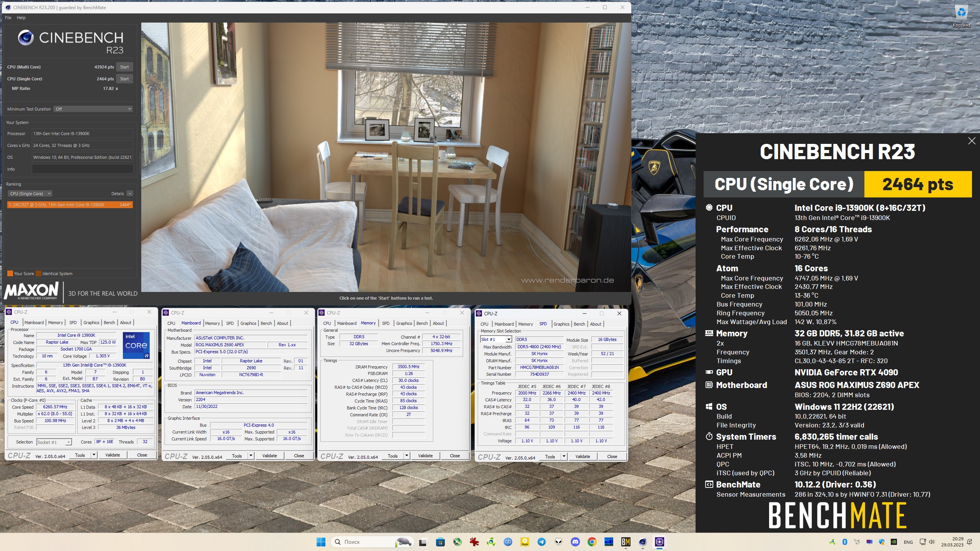Select the 13900K ranking entry row
This screenshot has width=980, height=551.
(x=70, y=205)
